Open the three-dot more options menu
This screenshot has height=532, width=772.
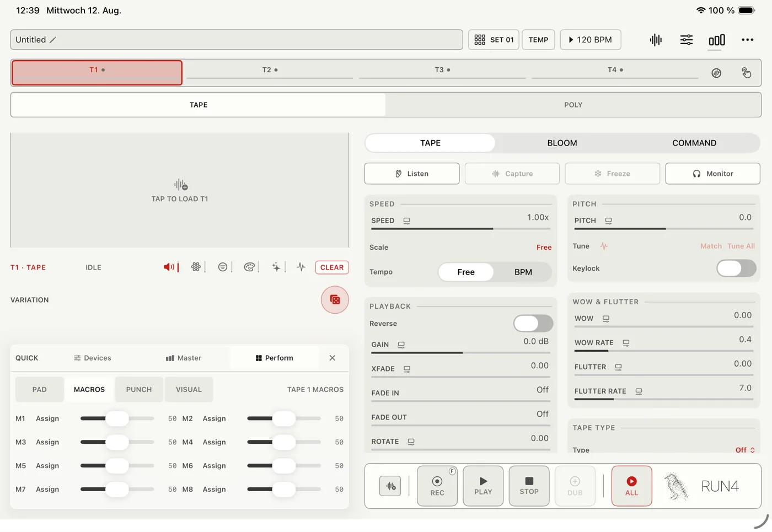click(x=747, y=40)
